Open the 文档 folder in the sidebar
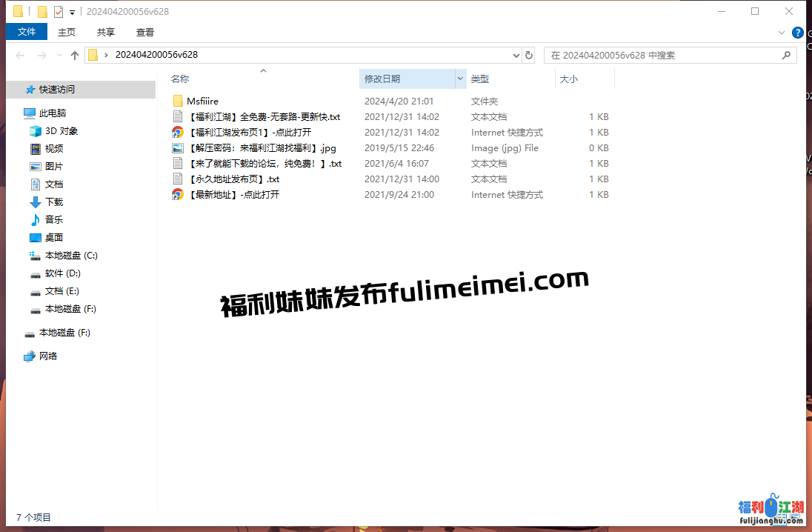Image resolution: width=812 pixels, height=532 pixels. tap(54, 184)
